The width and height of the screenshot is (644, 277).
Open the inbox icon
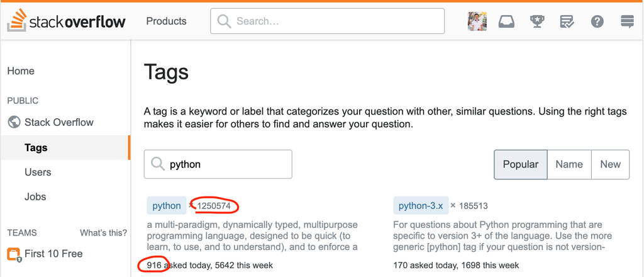pos(506,21)
